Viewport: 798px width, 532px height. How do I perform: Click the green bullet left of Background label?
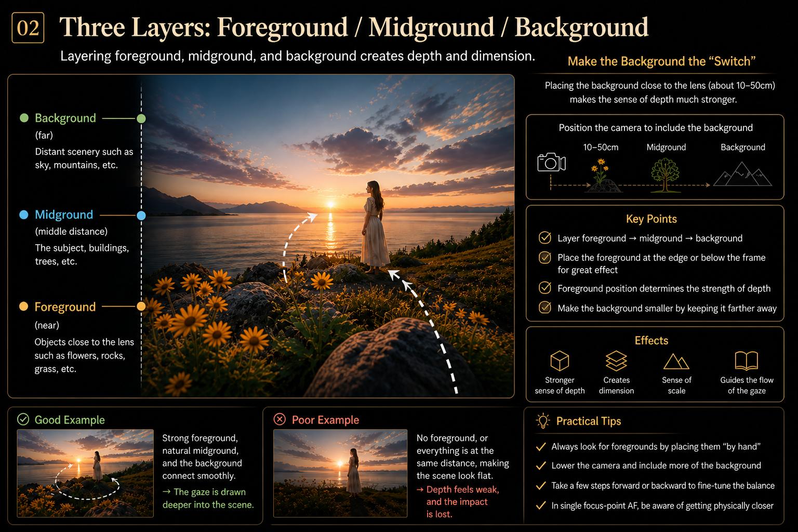tap(23, 118)
